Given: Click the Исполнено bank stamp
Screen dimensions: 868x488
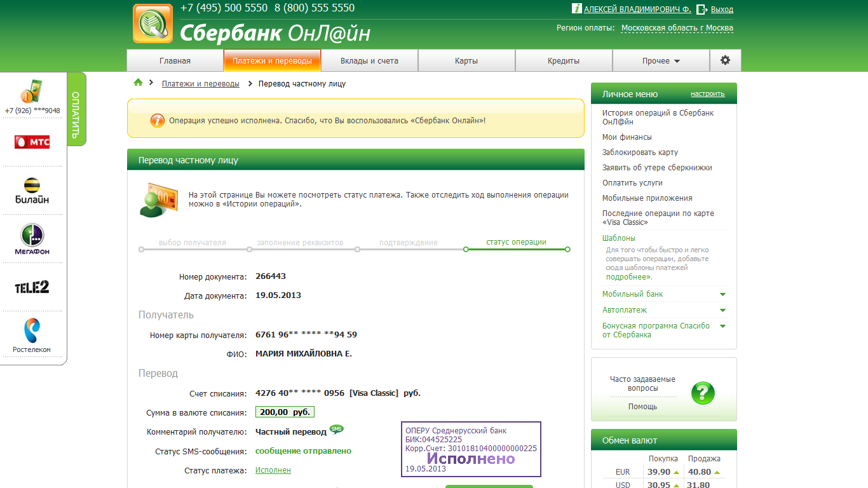Looking at the screenshot, I should pyautogui.click(x=471, y=449).
